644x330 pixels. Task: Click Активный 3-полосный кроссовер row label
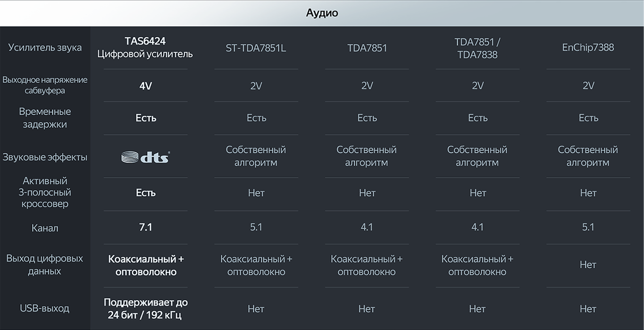pos(45,192)
